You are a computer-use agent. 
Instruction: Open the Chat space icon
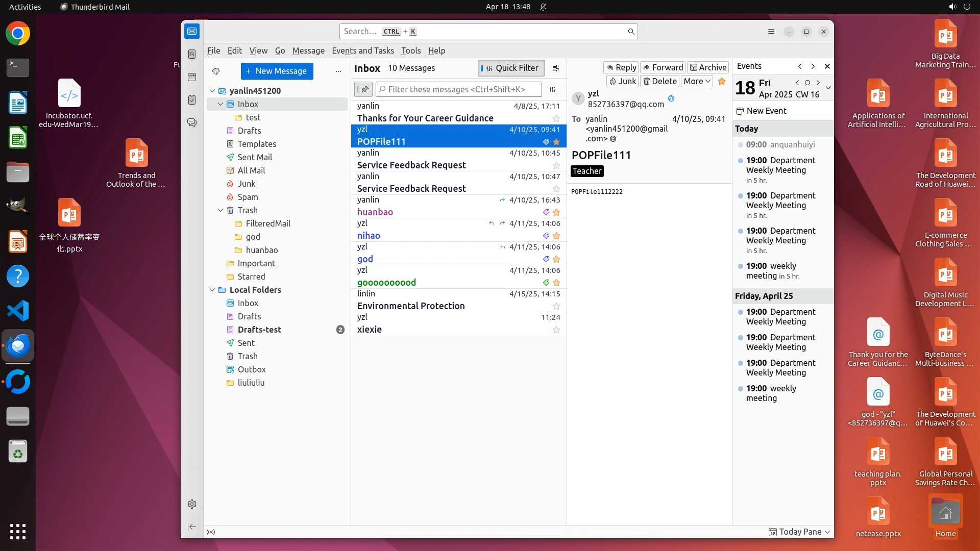coord(192,123)
